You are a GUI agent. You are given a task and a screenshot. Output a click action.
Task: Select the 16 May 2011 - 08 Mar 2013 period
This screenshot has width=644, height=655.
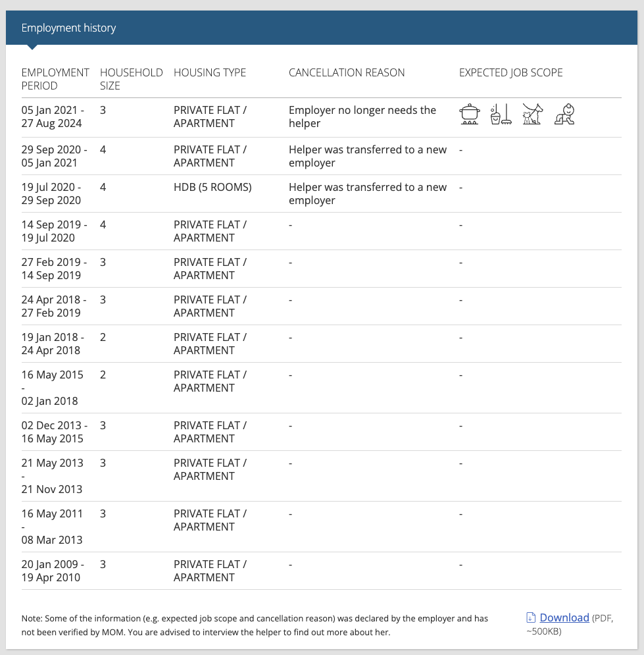[52, 527]
